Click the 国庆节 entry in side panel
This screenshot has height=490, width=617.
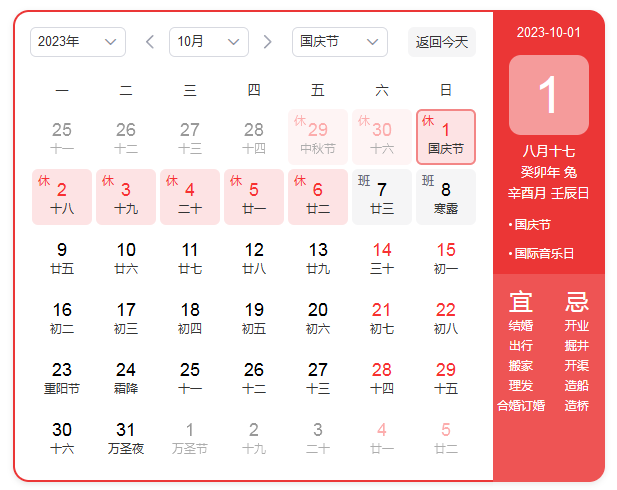532,224
